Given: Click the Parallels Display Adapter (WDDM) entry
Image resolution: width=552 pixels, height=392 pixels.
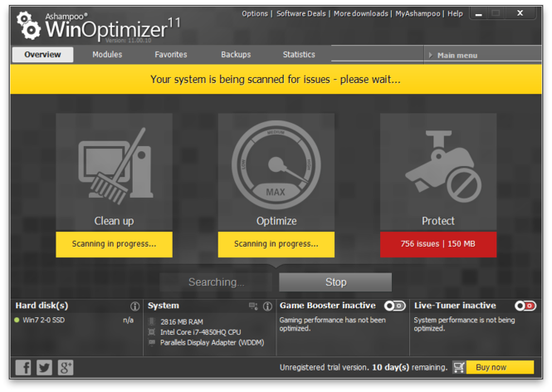Looking at the screenshot, I should click(212, 342).
